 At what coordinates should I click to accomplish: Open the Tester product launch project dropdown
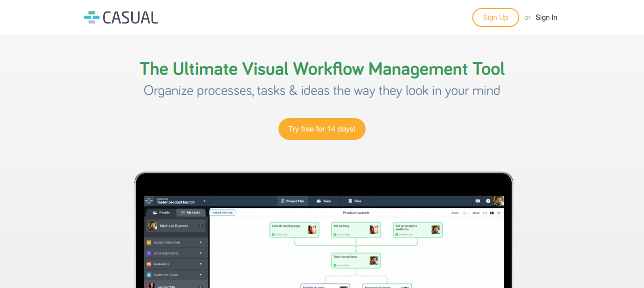coord(204,201)
